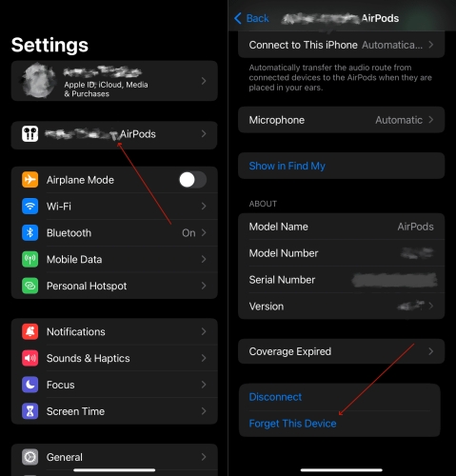Tap the purple Focus moon icon
The height and width of the screenshot is (476, 456).
click(x=30, y=385)
